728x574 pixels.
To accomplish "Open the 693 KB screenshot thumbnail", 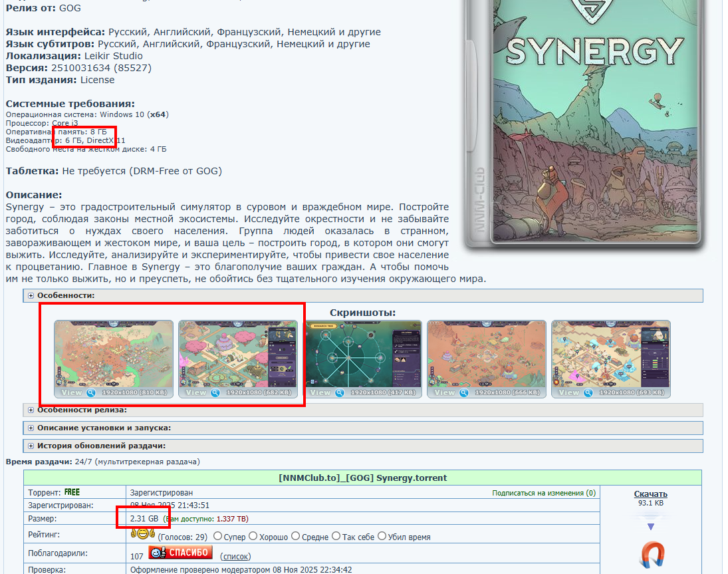I will (611, 359).
